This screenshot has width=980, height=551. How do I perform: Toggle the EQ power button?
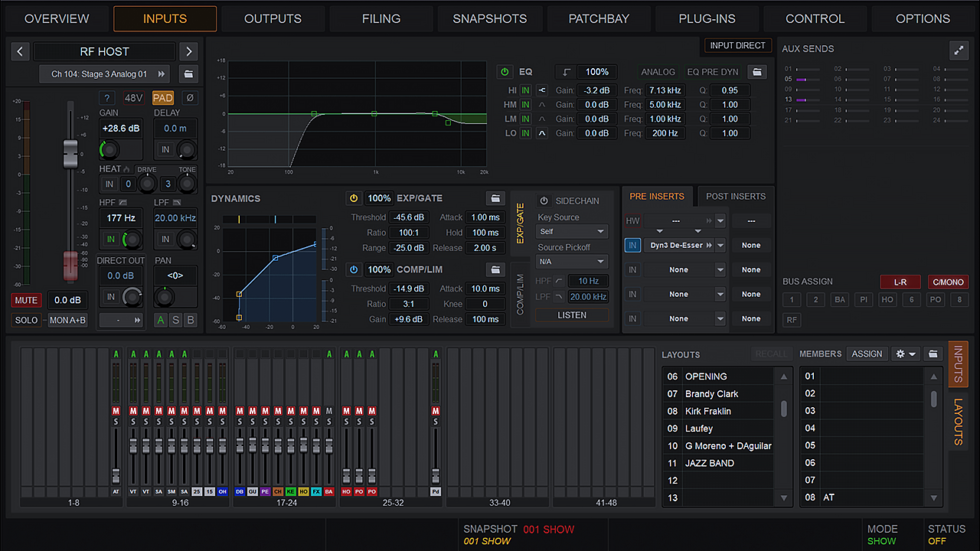pos(505,72)
